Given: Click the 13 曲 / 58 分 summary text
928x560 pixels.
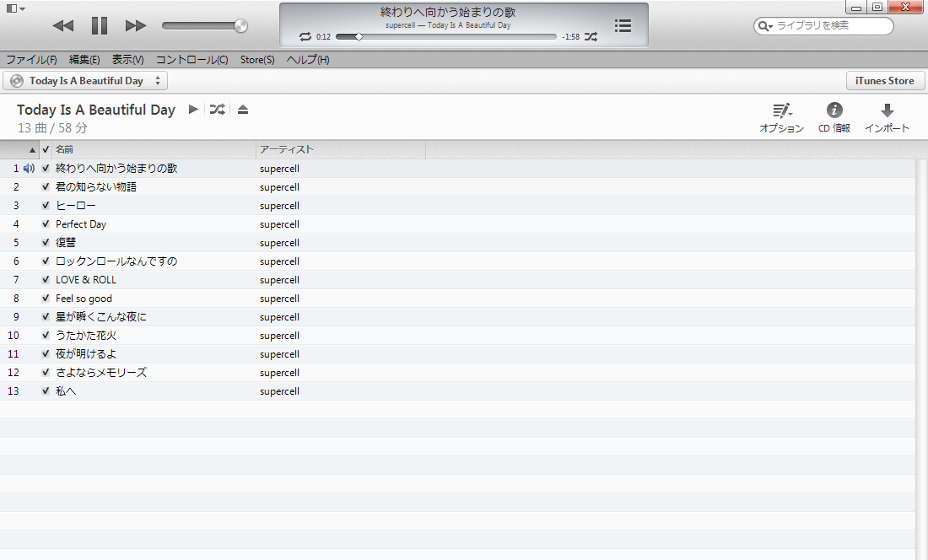Looking at the screenshot, I should 52,127.
